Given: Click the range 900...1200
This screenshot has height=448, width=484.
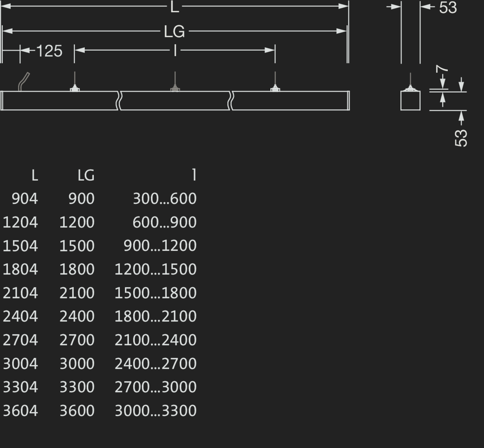Looking at the screenshot, I should (160, 246).
